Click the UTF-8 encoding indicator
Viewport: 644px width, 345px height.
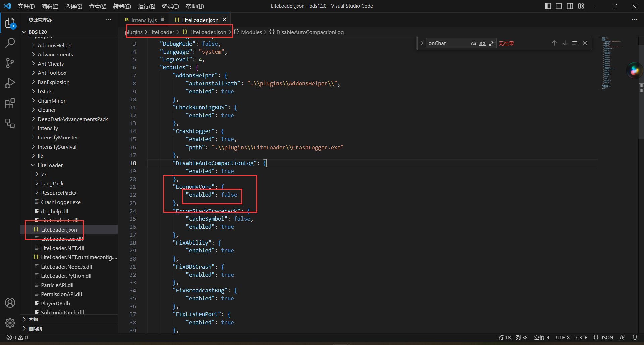(x=562, y=337)
